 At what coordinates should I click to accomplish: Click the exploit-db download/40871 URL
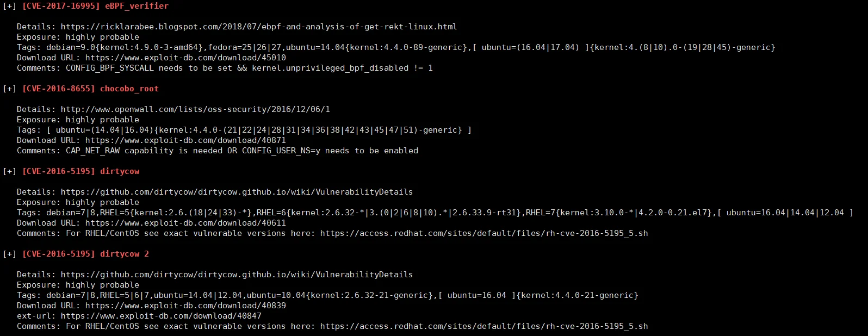[x=185, y=140]
